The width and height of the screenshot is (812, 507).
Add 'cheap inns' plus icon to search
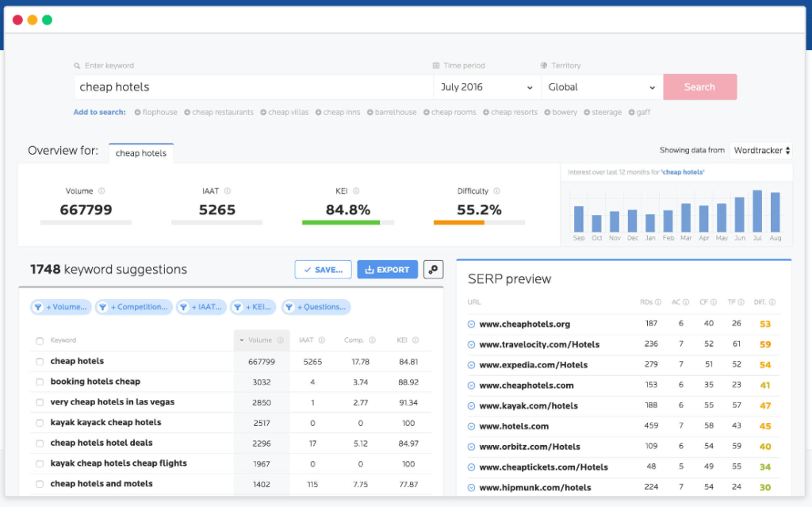click(x=319, y=113)
